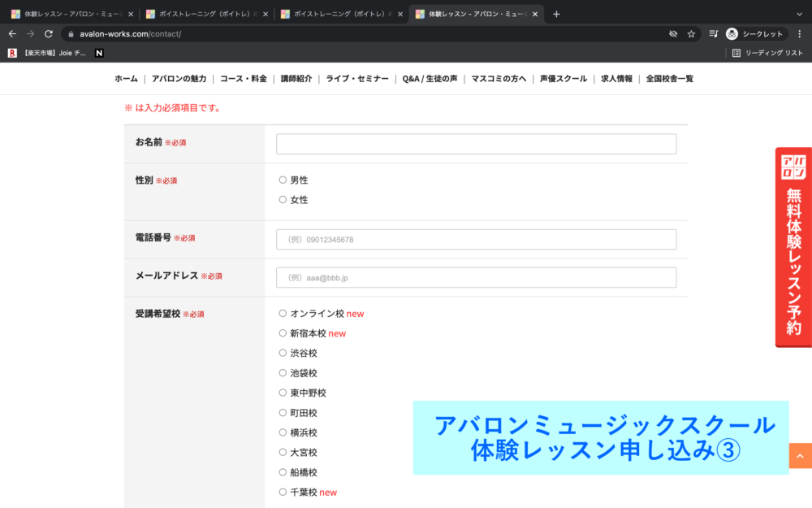Visit the 講師紹介 page
Screen dimensions: 812x508
[296, 79]
